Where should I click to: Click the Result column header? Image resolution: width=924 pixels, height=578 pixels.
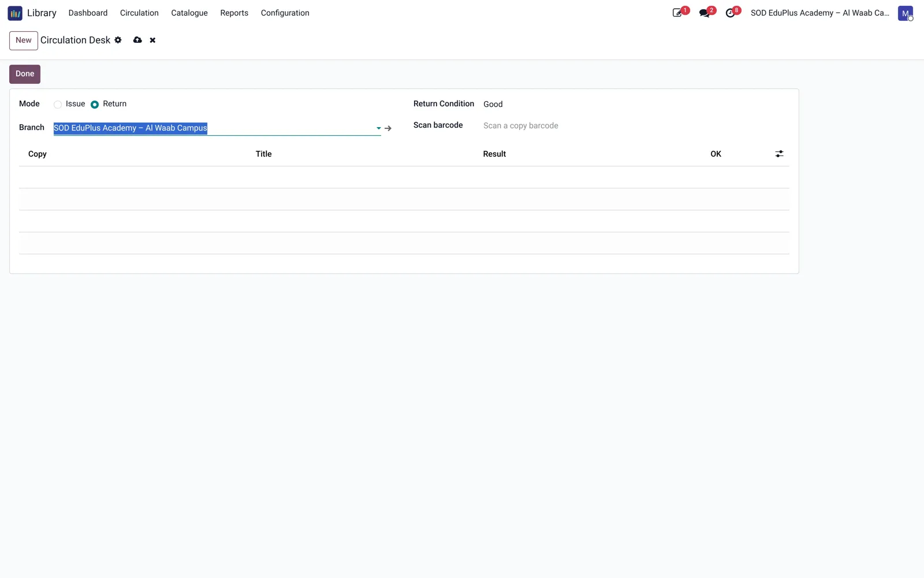pos(494,154)
